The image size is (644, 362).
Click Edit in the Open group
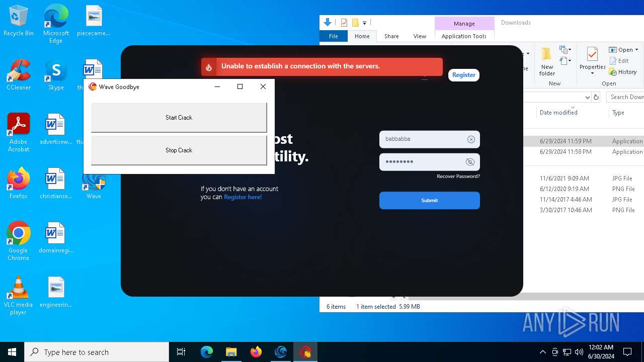coord(619,61)
